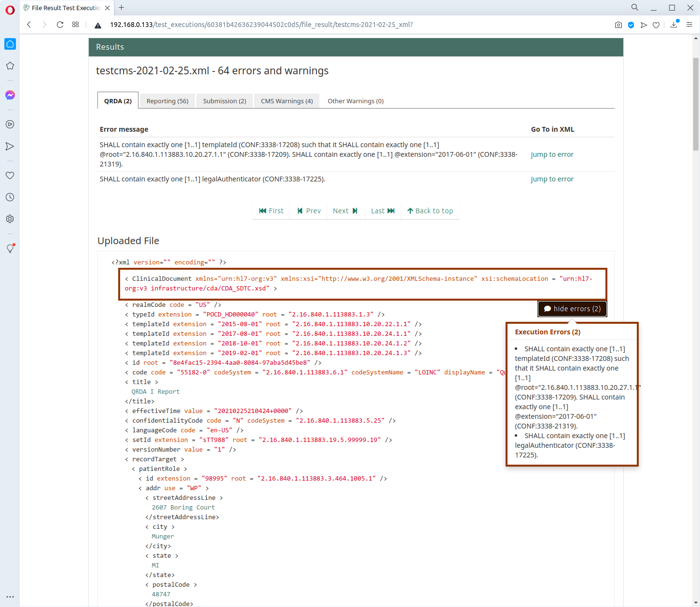Click the postal code value '48747'

161,594
